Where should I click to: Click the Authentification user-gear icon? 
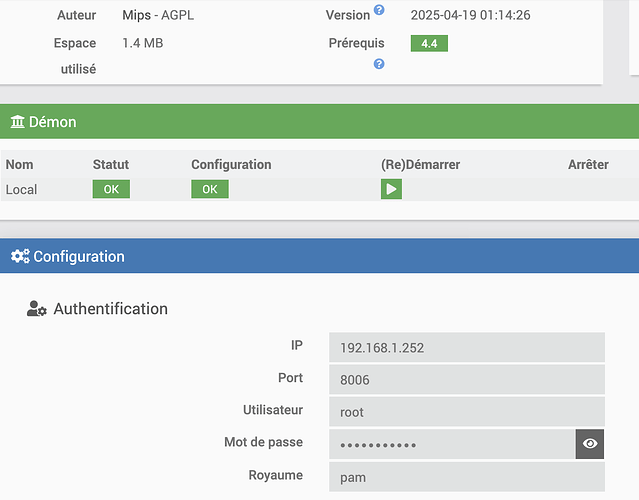[x=37, y=309]
